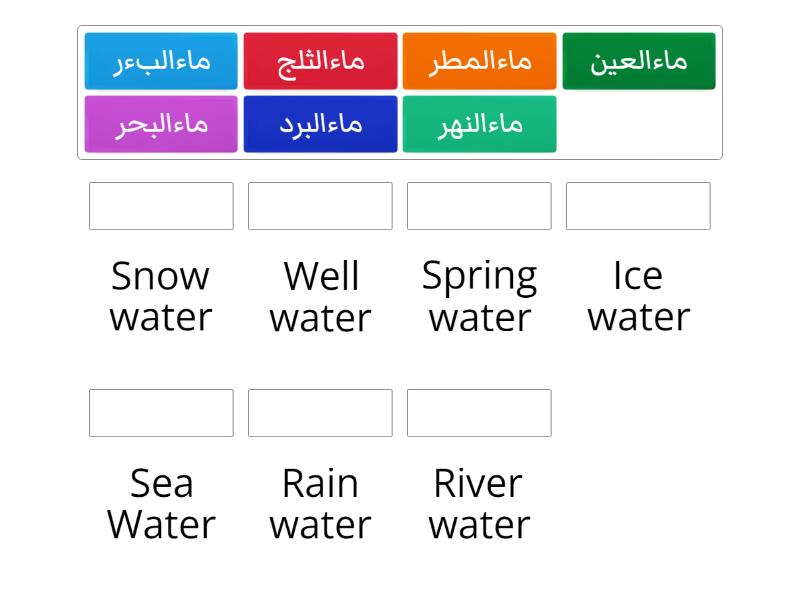Click the Spring water label
The width and height of the screenshot is (800, 600).
[x=480, y=296]
